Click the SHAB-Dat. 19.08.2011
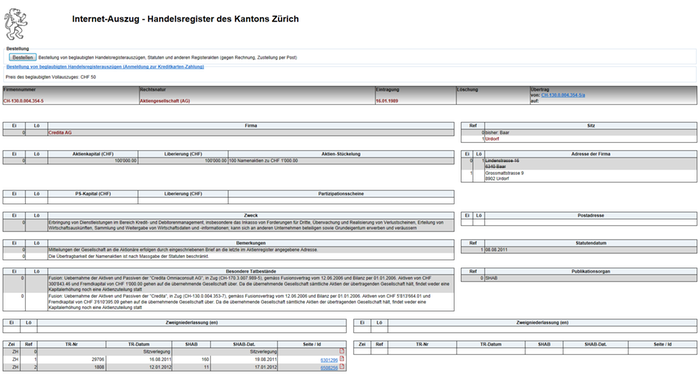The width and height of the screenshot is (700, 374). pyautogui.click(x=266, y=359)
